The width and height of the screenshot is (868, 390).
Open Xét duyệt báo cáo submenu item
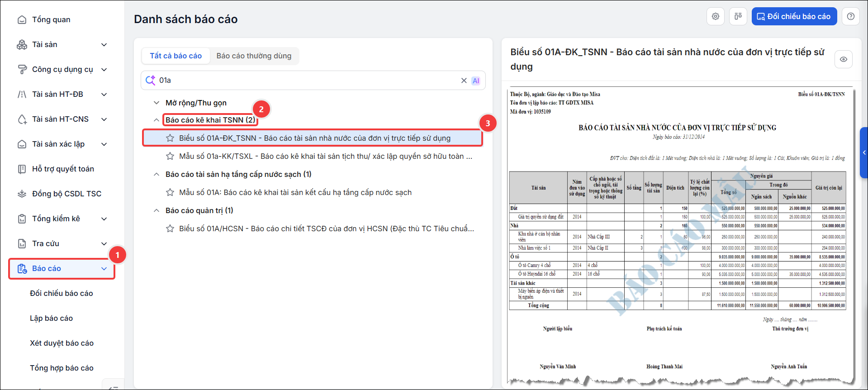(x=62, y=343)
